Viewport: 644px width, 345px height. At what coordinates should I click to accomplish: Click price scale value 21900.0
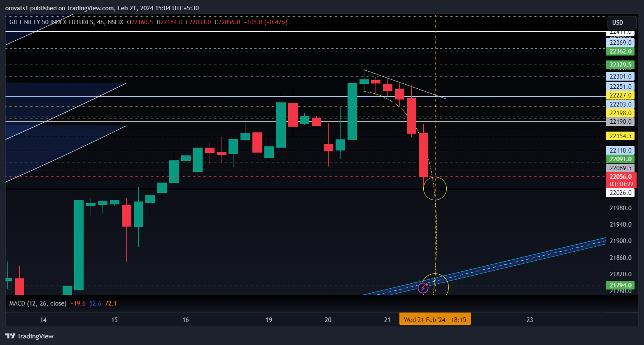(x=621, y=241)
